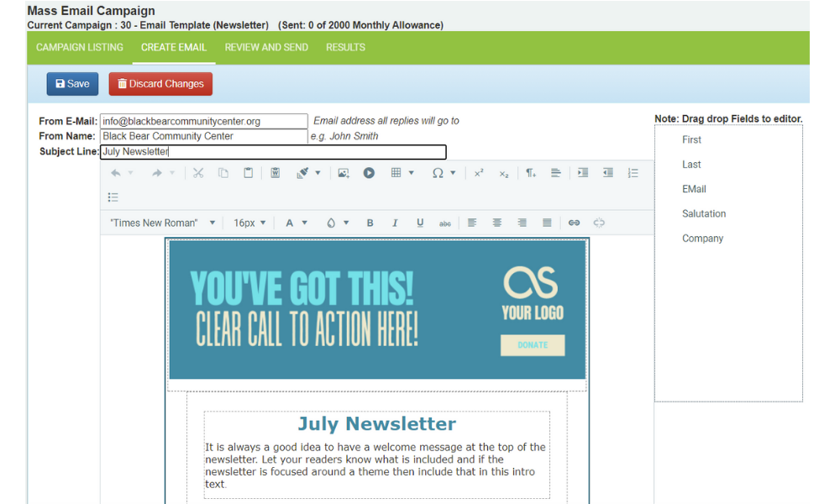Save the email campaign
840x504 pixels.
click(x=72, y=84)
